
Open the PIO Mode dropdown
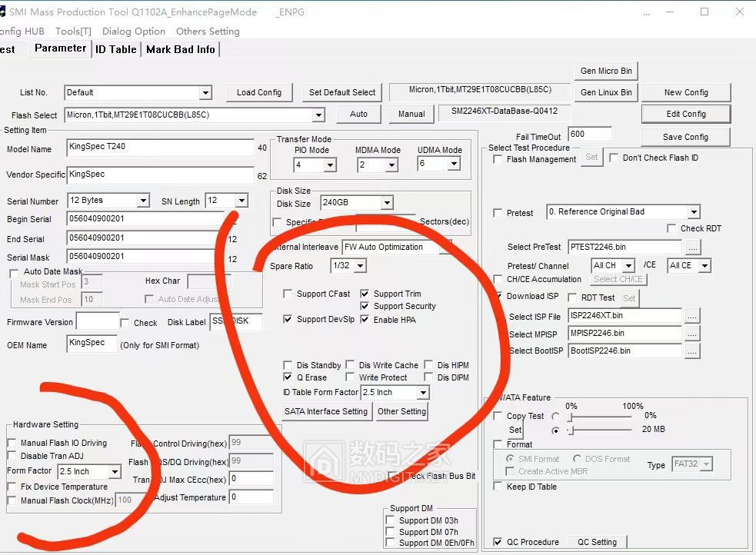[x=330, y=165]
